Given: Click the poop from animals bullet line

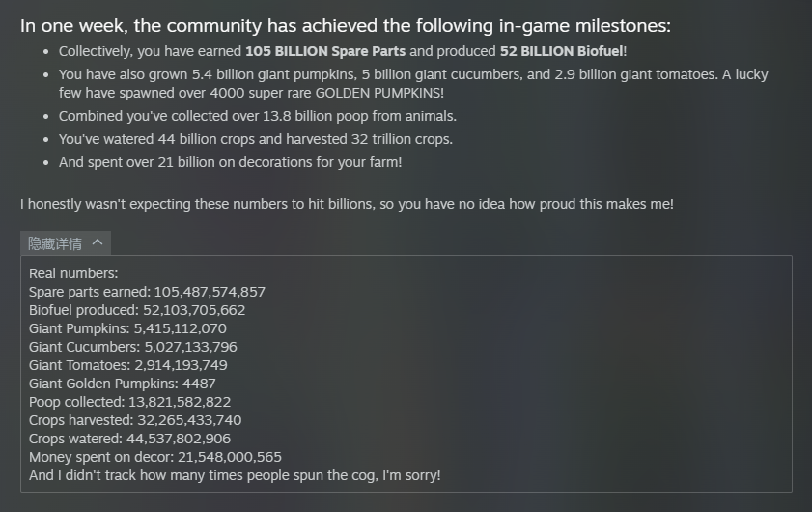Looking at the screenshot, I should (258, 116).
